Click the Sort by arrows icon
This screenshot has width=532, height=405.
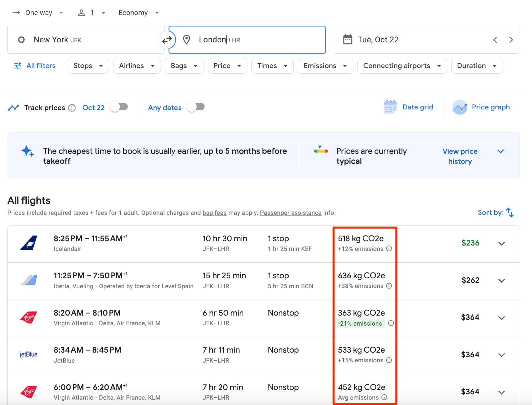point(510,213)
